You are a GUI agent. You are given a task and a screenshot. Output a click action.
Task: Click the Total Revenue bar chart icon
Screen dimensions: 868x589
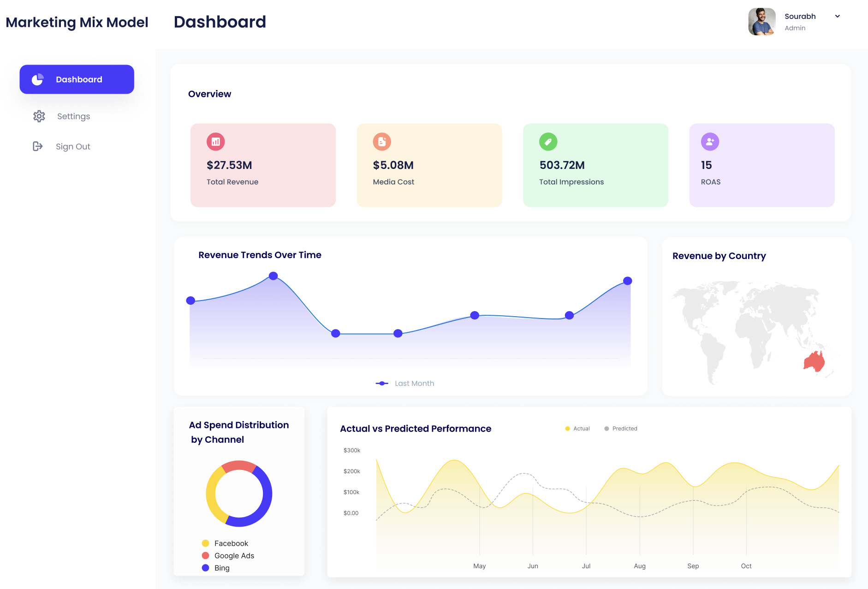(215, 142)
